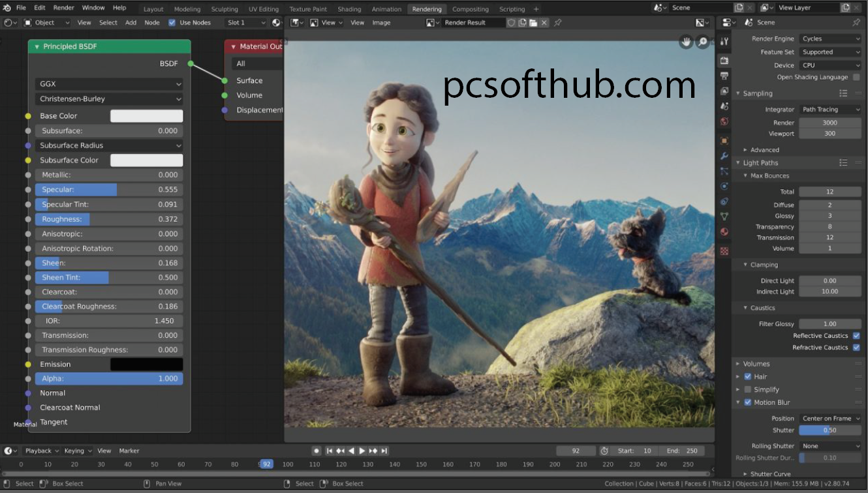
Task: Click the Shutter 0.50 slider
Action: pyautogui.click(x=830, y=430)
